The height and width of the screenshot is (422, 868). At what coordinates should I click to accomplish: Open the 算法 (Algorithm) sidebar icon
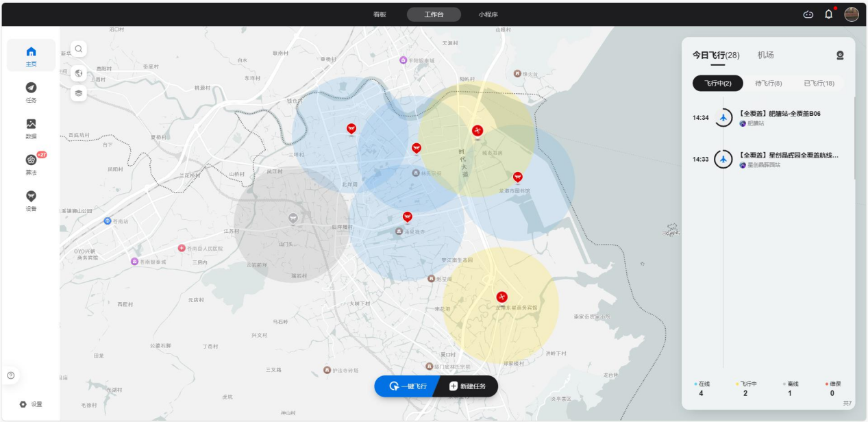(31, 164)
